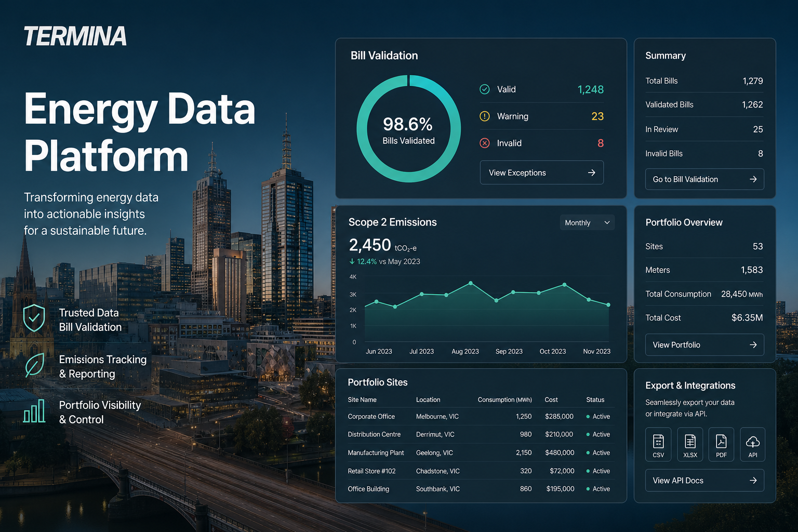Open View API Docs

coord(704,481)
